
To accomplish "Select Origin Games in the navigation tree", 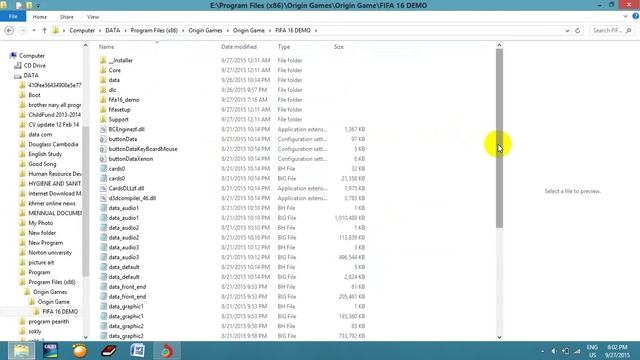I will point(50,292).
